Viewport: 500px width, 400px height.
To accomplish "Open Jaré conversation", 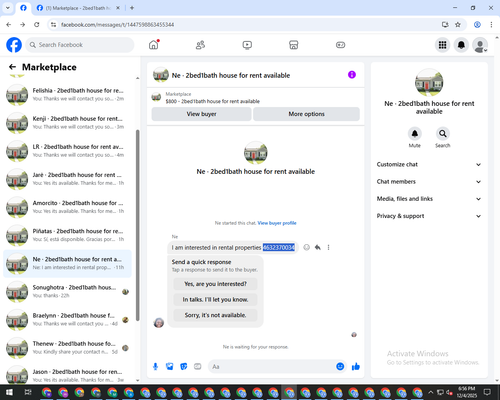I will (67, 179).
